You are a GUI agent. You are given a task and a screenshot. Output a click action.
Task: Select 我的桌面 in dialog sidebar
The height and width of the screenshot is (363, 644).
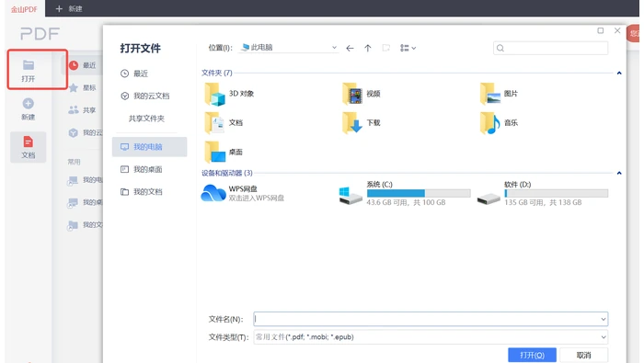(x=142, y=169)
